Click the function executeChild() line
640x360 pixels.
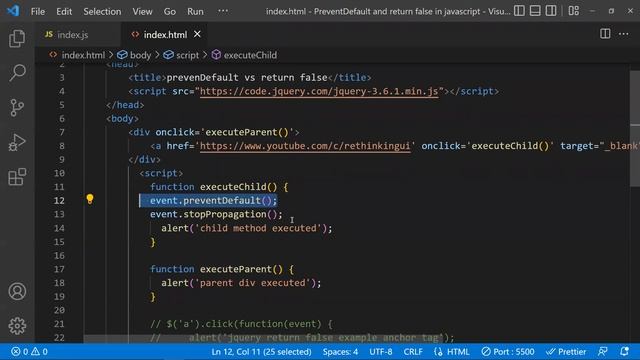pos(219,187)
